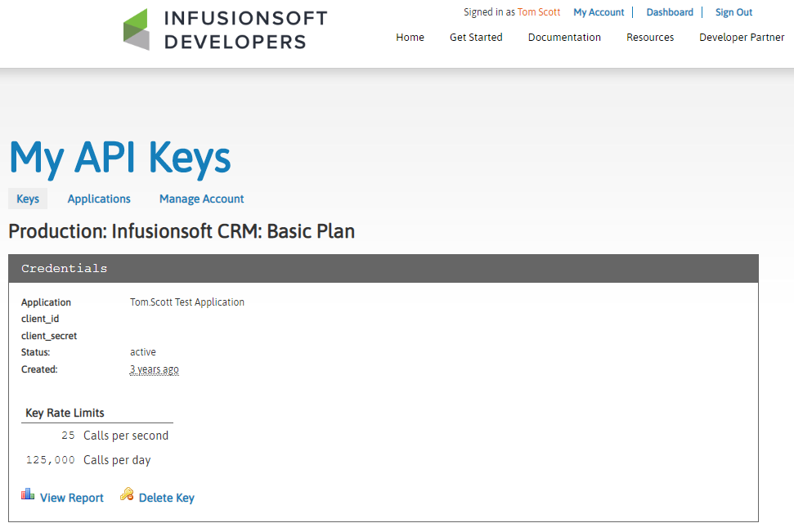Viewport: 794px width, 532px height.
Task: Open the View Report link
Action: (71, 498)
